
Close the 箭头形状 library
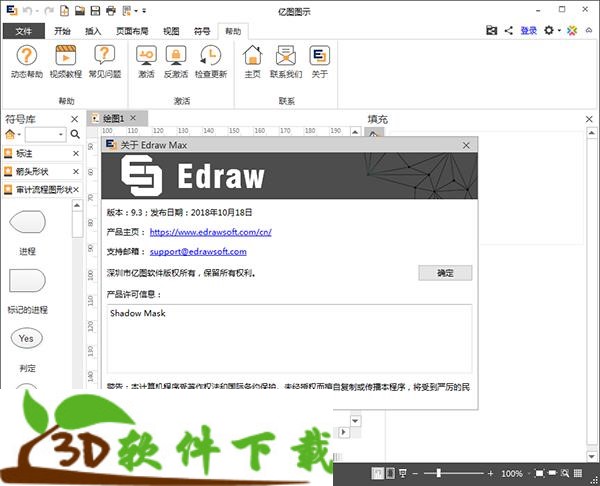pyautogui.click(x=76, y=171)
